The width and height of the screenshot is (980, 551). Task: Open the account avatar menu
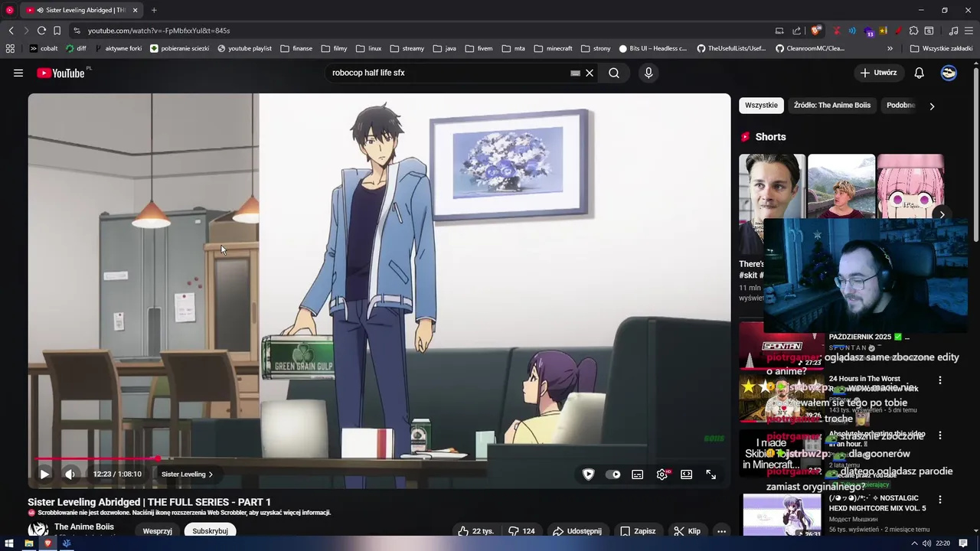949,73
